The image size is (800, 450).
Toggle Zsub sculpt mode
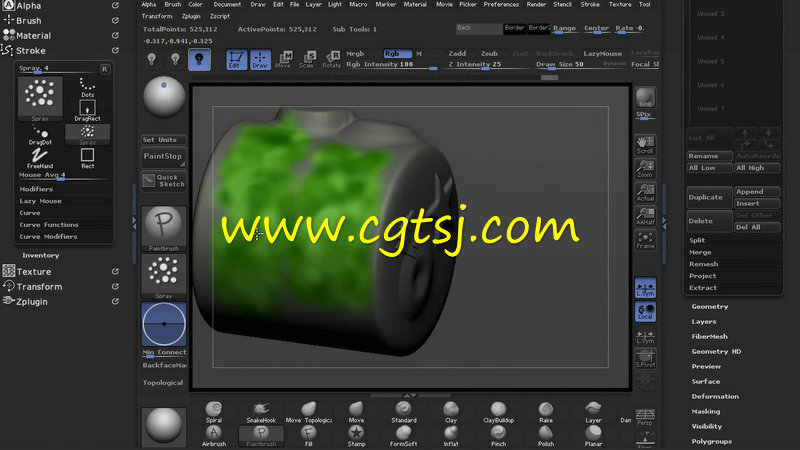click(489, 54)
